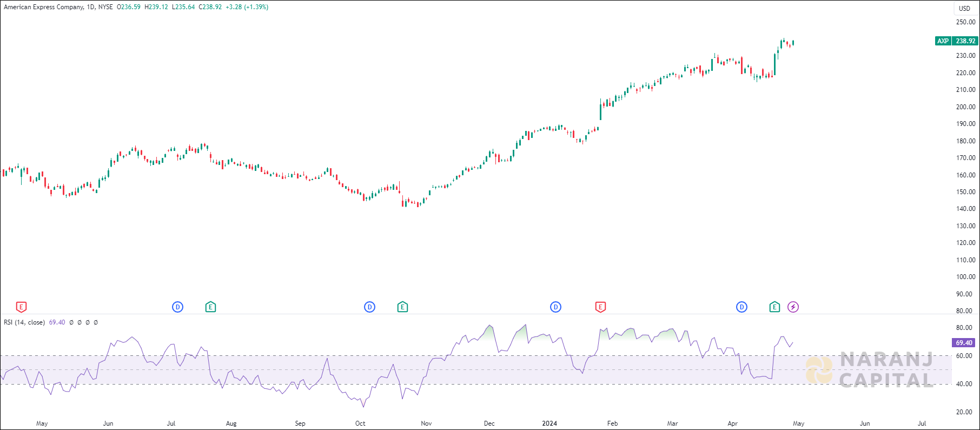The height and width of the screenshot is (430, 980).
Task: Select the American Express Company chart title
Action: [44, 7]
